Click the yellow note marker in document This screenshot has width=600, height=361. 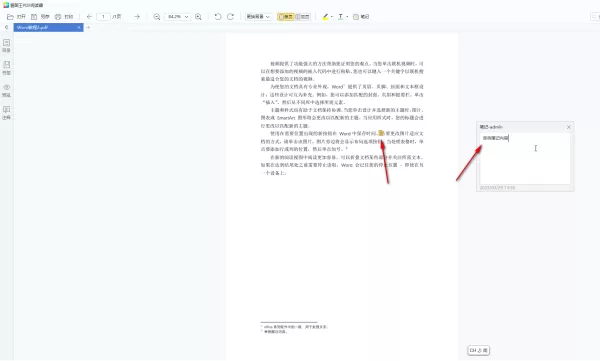click(381, 133)
